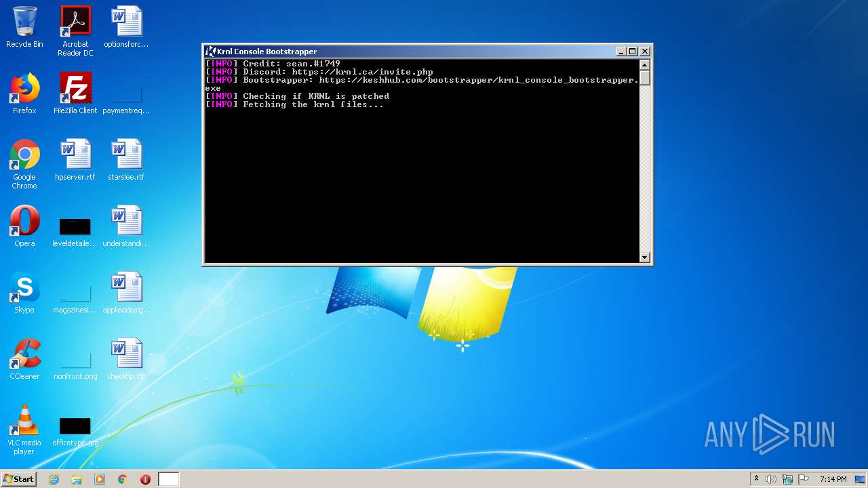
Task: Click console scrollbar up arrow
Action: click(x=645, y=65)
